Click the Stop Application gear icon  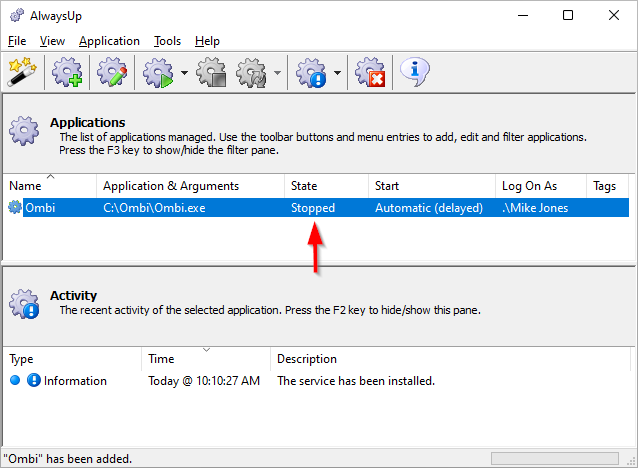coord(211,72)
